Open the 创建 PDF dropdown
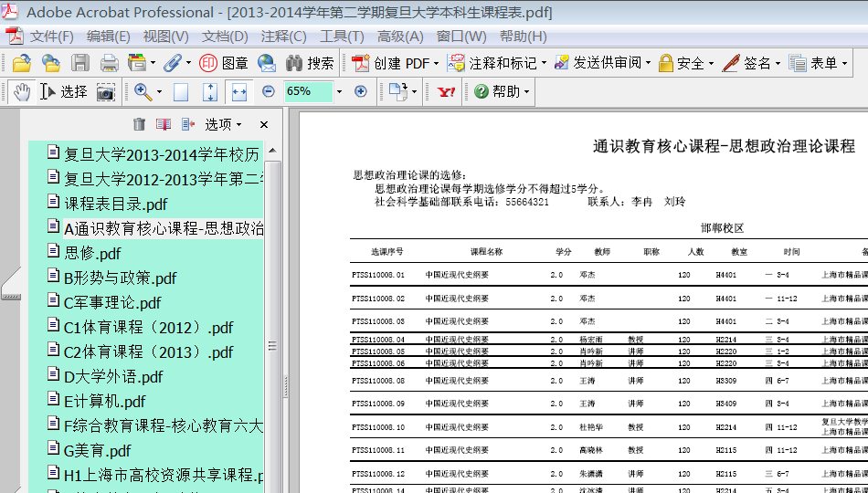Image resolution: width=868 pixels, height=493 pixels. pyautogui.click(x=396, y=63)
